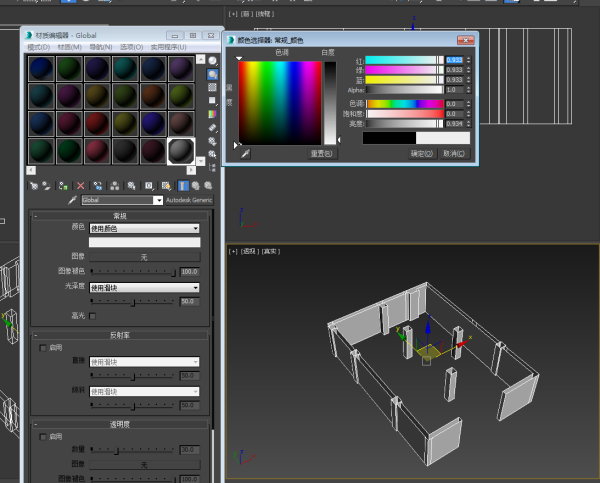Screen dimensions: 600x483
Task: Click the 确定(O) button in color selector
Action: click(422, 154)
